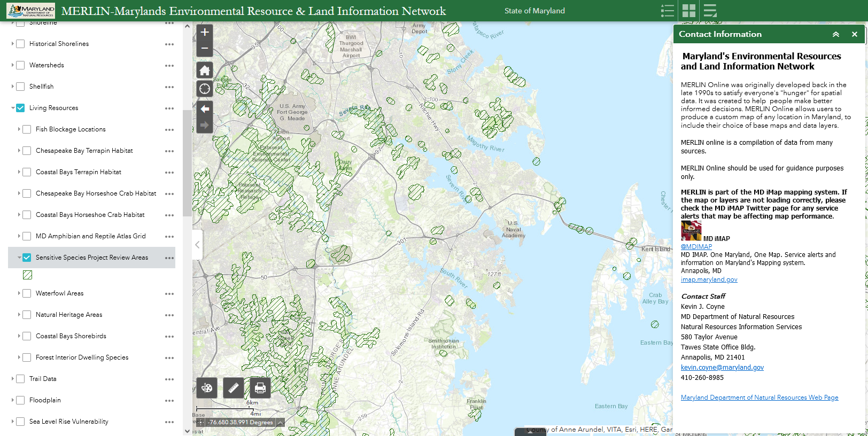Click the Home default extent button
Screen dimensions: 868x436
click(205, 71)
